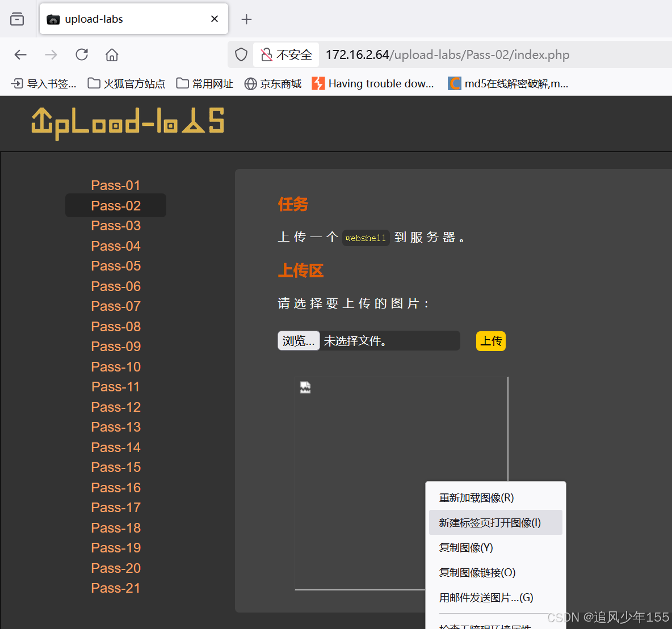Click the 不安全 insecure connection indicator

point(286,55)
